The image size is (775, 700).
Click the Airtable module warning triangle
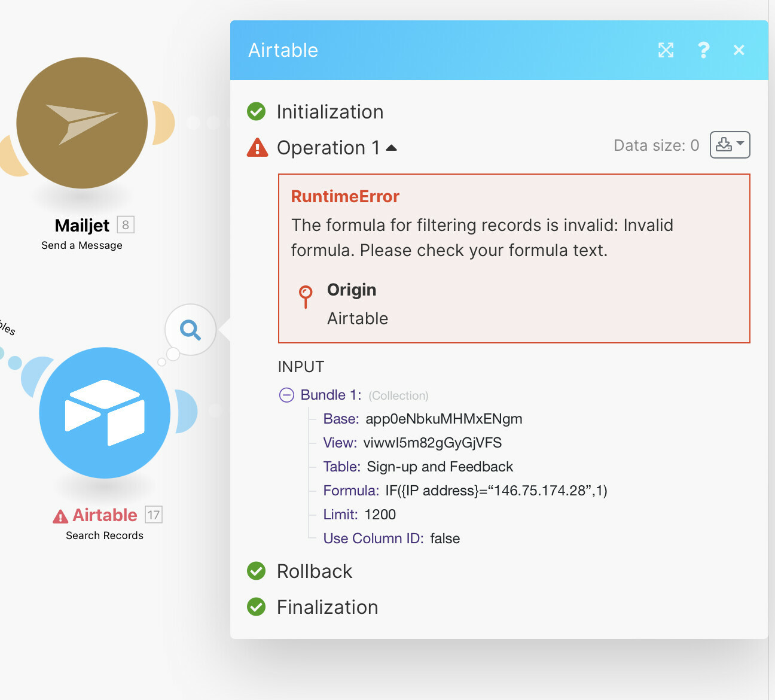pos(60,516)
